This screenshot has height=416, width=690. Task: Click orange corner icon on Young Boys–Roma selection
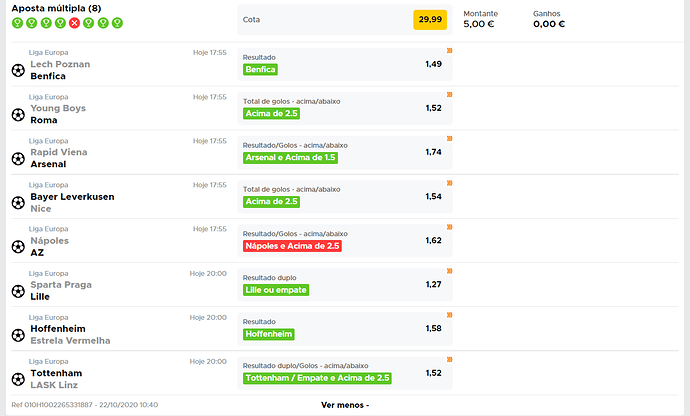[x=449, y=95]
